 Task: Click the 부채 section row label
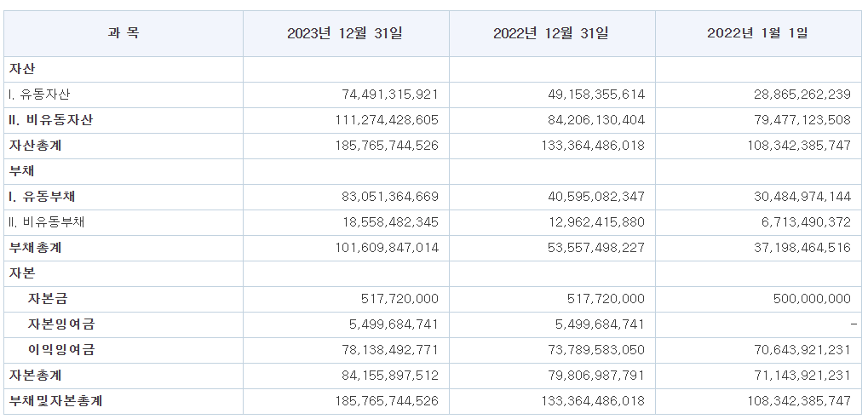[x=21, y=171]
